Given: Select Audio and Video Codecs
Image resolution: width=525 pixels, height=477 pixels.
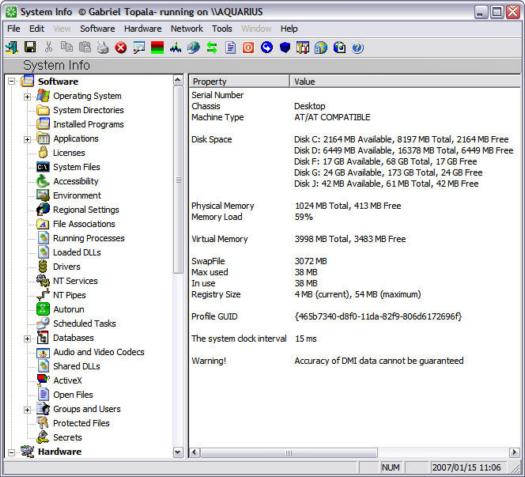Looking at the screenshot, I should [x=99, y=352].
